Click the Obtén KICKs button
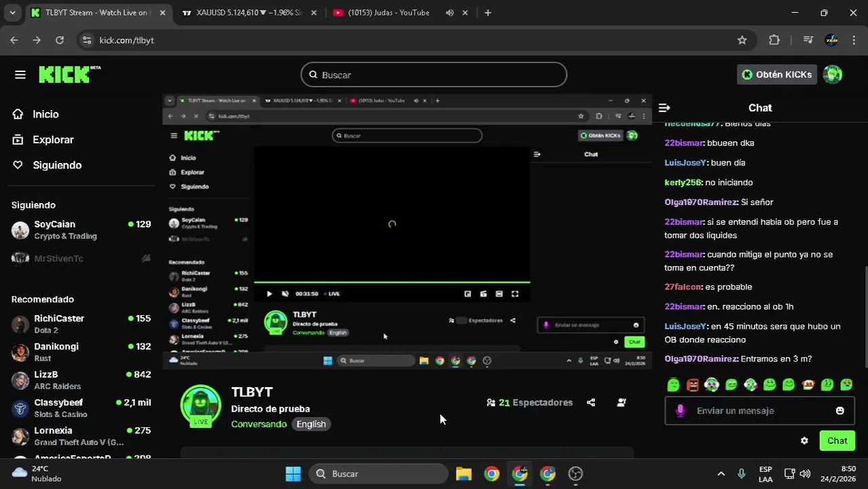 pyautogui.click(x=777, y=75)
